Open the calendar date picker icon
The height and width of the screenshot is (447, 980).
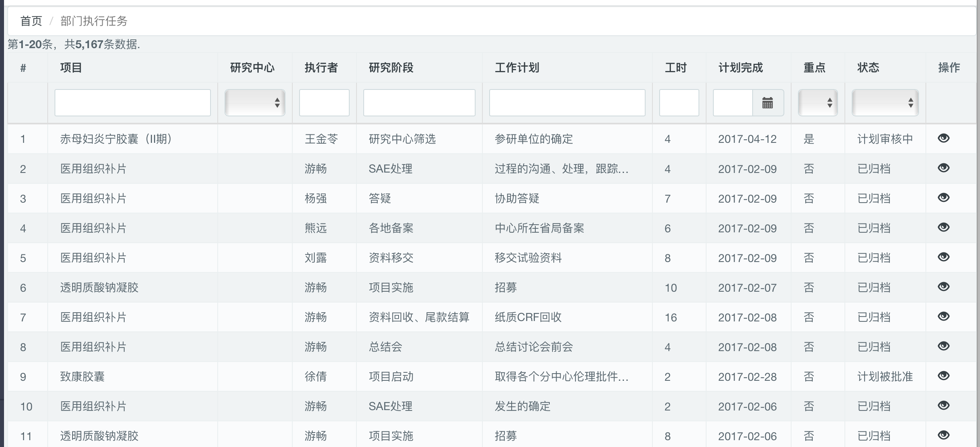(x=767, y=103)
